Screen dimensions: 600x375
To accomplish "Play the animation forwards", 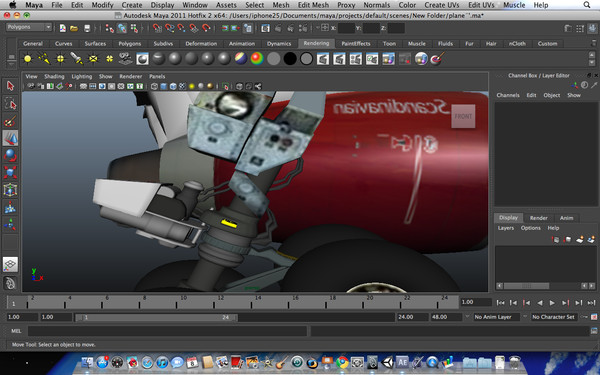I will tap(552, 303).
